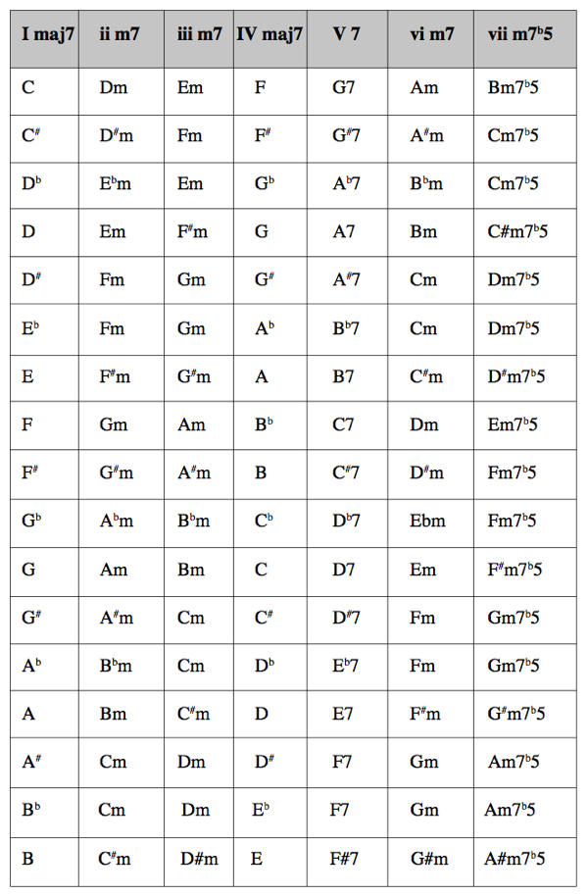Select the F#7 cell in the B row

(x=348, y=862)
